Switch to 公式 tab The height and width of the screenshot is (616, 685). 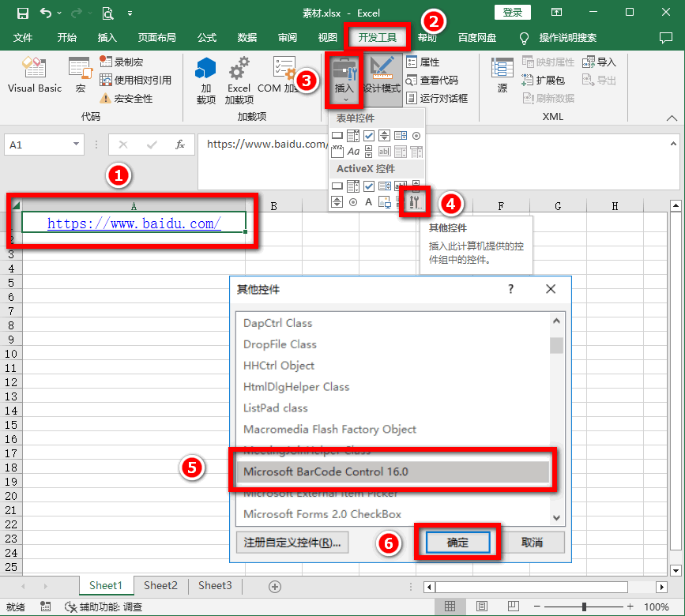click(x=207, y=38)
